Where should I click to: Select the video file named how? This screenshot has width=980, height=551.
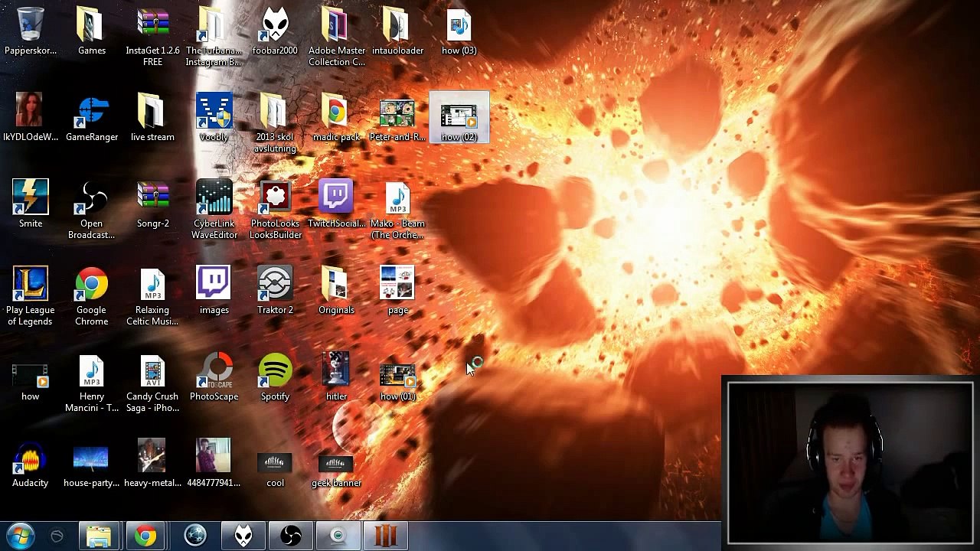(x=31, y=377)
